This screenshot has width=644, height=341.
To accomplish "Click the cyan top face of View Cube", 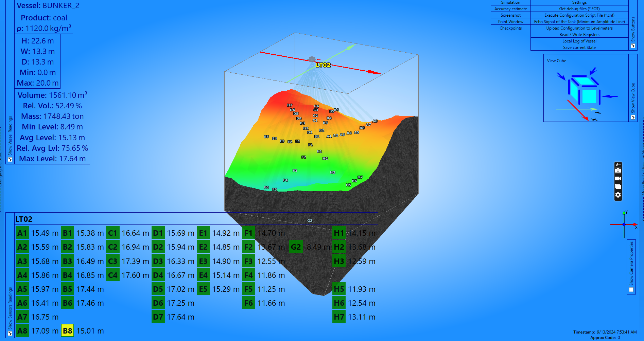I will coord(584,82).
